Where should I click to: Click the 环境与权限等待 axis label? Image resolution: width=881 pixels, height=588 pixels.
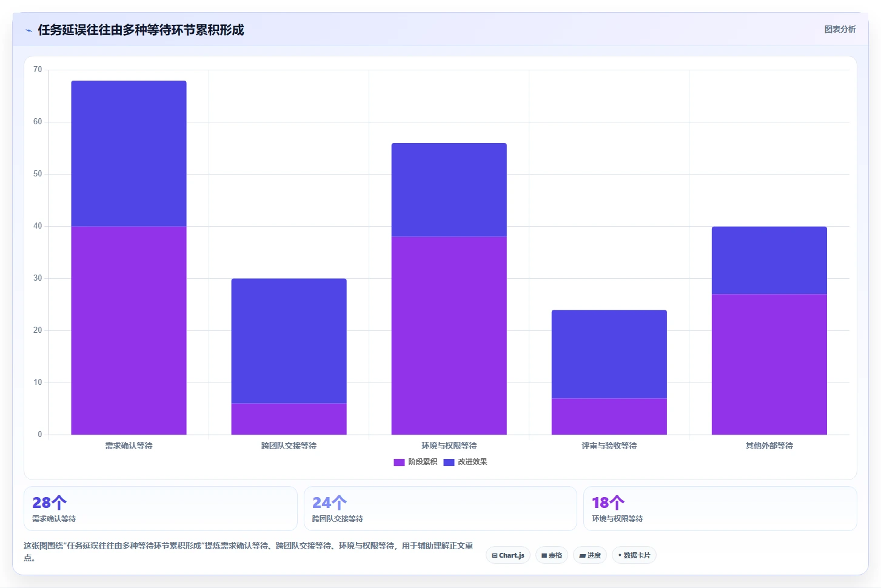449,446
